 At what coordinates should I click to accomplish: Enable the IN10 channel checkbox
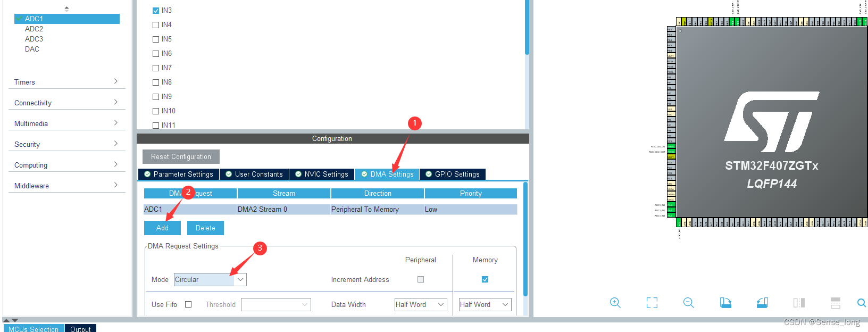pyautogui.click(x=156, y=111)
